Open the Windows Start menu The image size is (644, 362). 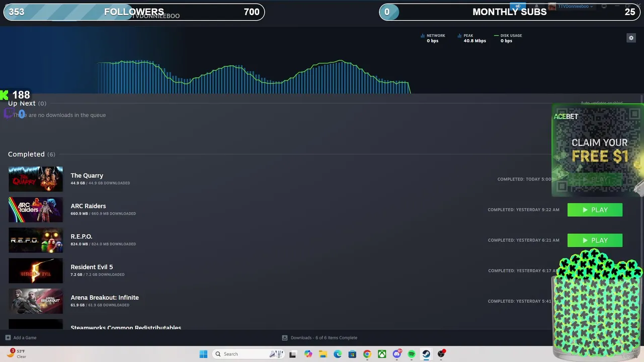tap(203, 354)
